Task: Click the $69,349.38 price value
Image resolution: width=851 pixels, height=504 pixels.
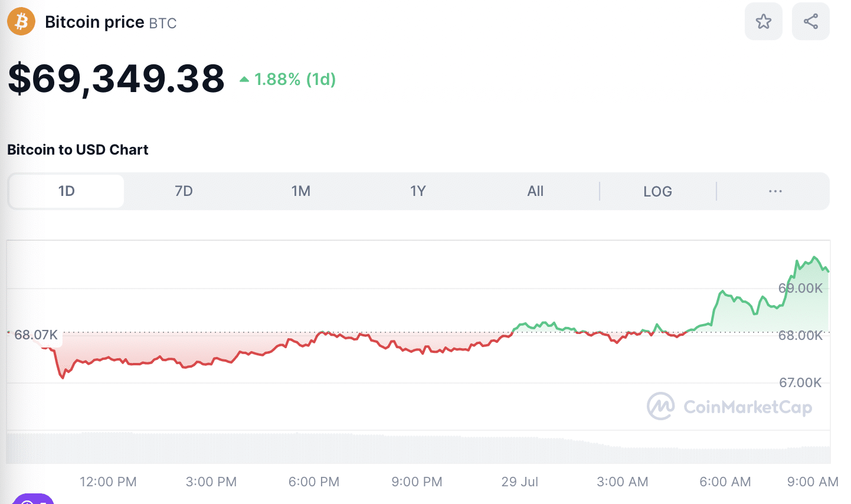Action: pyautogui.click(x=116, y=78)
